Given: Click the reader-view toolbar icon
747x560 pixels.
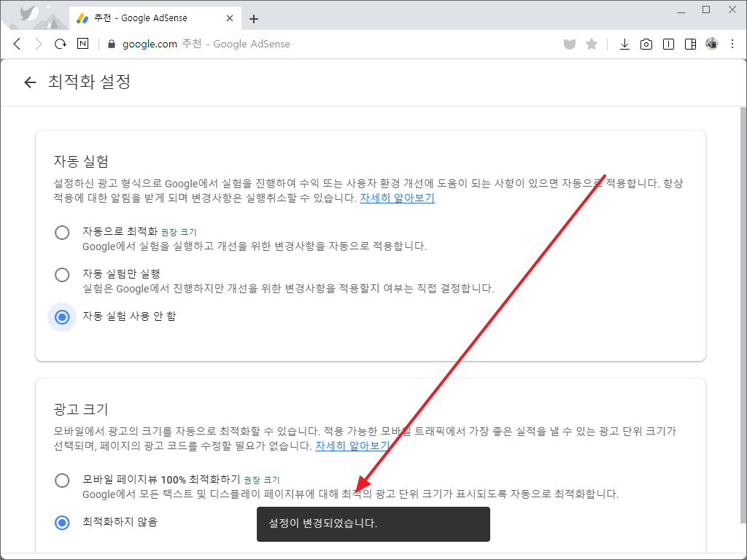Looking at the screenshot, I should pyautogui.click(x=668, y=44).
